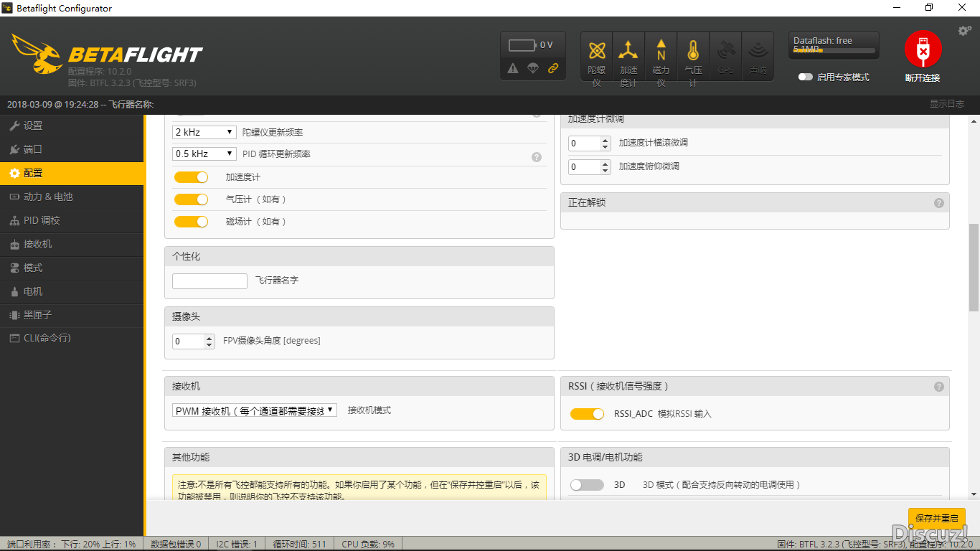Click the battery voltage indicator icon

tap(523, 45)
